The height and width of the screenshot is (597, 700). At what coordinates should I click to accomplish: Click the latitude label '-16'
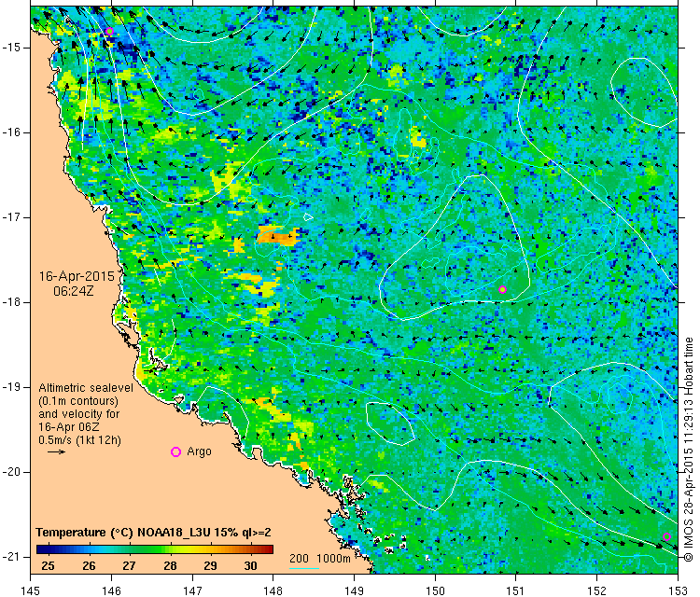click(12, 132)
